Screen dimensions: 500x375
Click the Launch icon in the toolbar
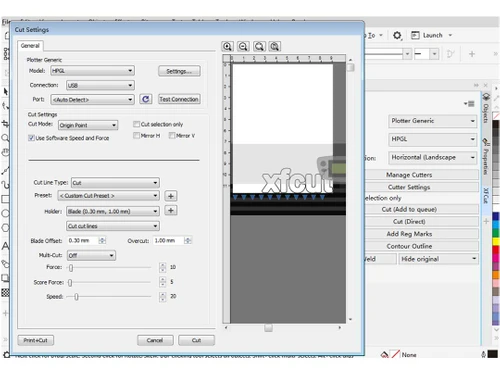pos(415,35)
